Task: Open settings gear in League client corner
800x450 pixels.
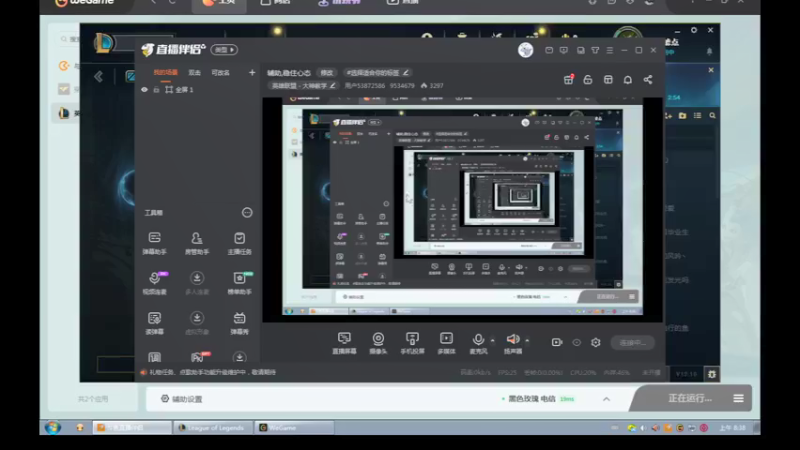Action: pyautogui.click(x=712, y=374)
